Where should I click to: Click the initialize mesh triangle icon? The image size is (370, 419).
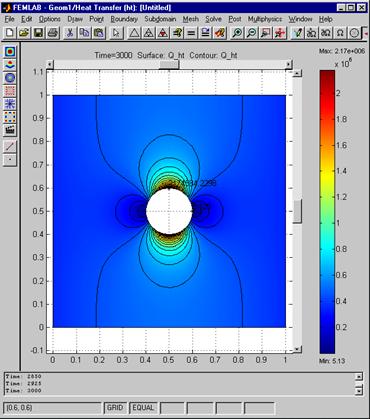pyautogui.click(x=134, y=33)
